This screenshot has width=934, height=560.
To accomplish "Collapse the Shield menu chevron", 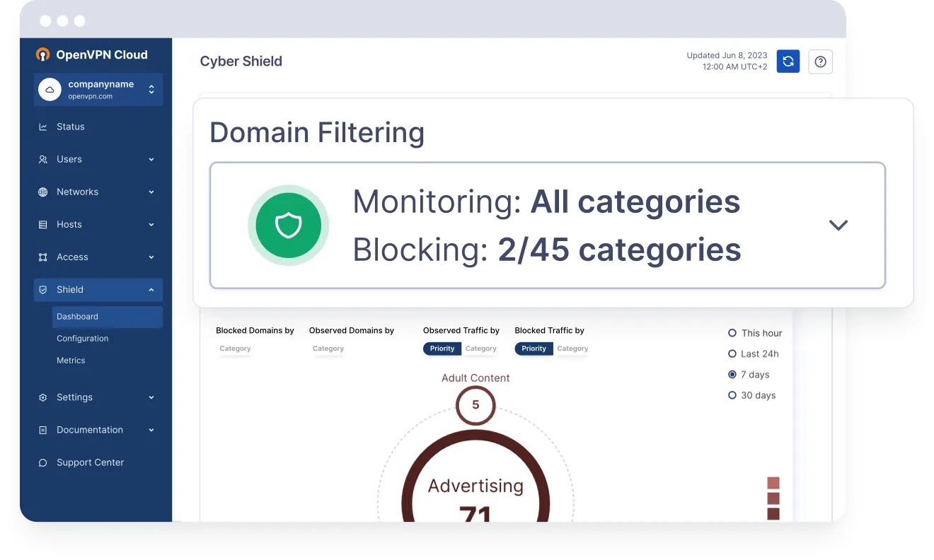I will coord(151,290).
